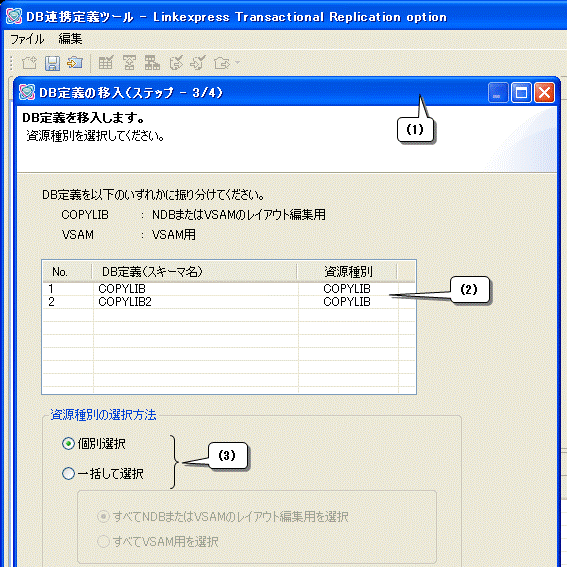Select すべてNDBまたはVSAMのレイアウト編集用を選択 radio option

tap(103, 516)
